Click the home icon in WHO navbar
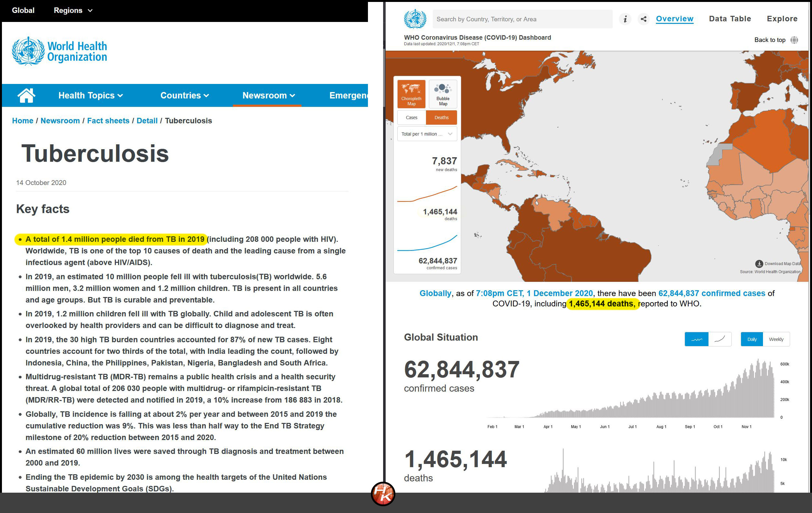This screenshot has height=513, width=812. [x=26, y=96]
